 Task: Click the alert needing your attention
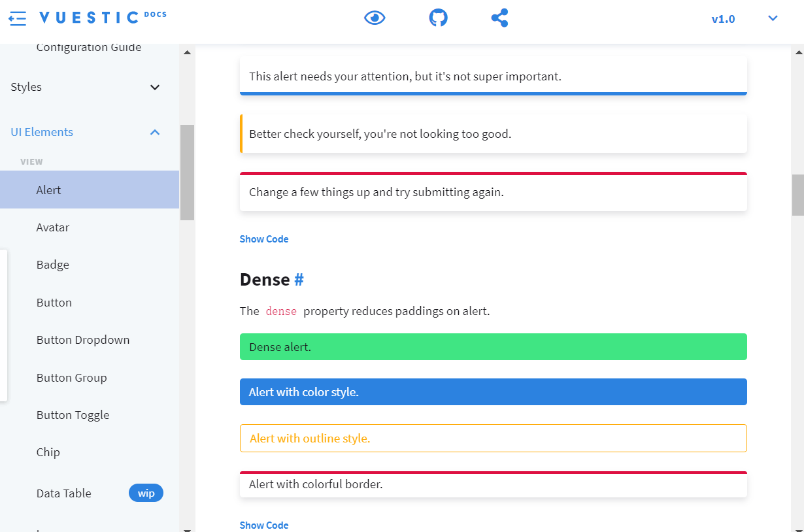pyautogui.click(x=494, y=76)
